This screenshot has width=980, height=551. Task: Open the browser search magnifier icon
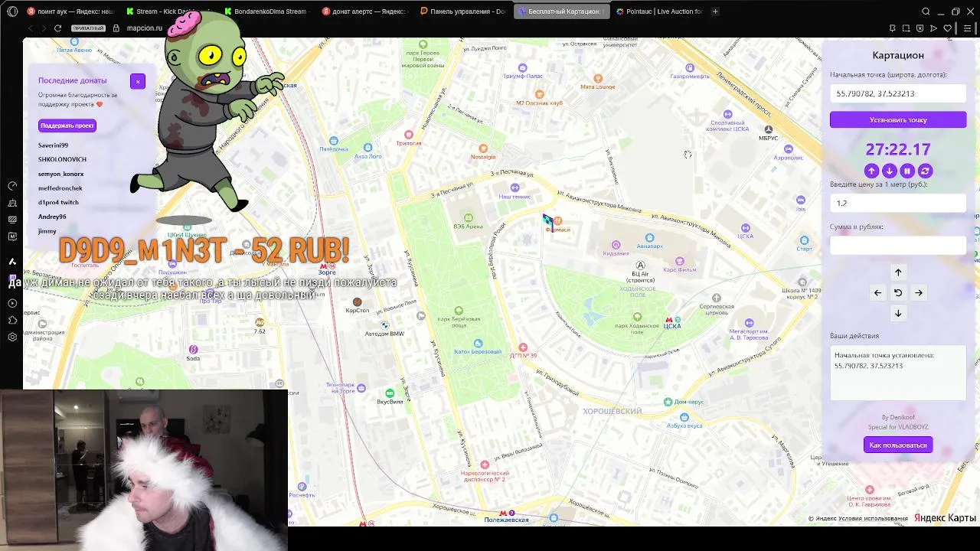[926, 11]
